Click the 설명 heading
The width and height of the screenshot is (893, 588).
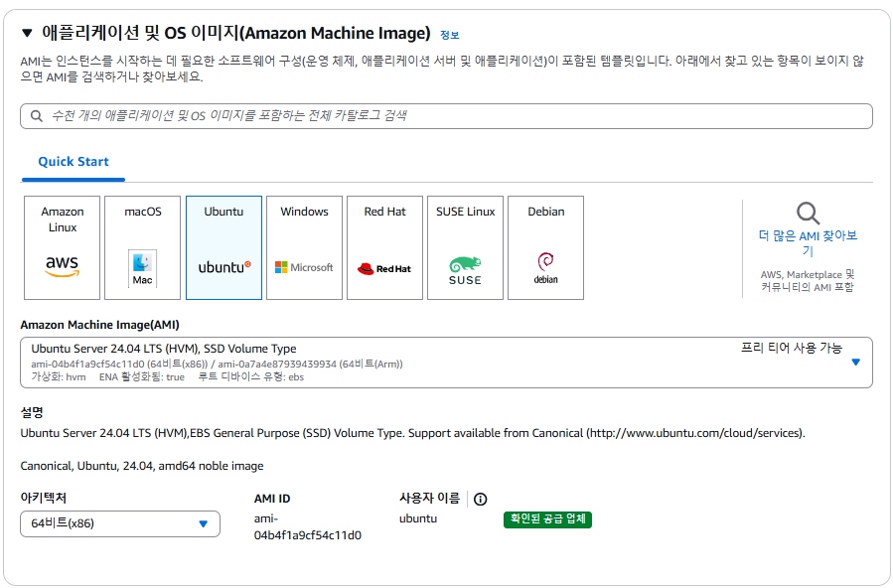click(x=32, y=412)
